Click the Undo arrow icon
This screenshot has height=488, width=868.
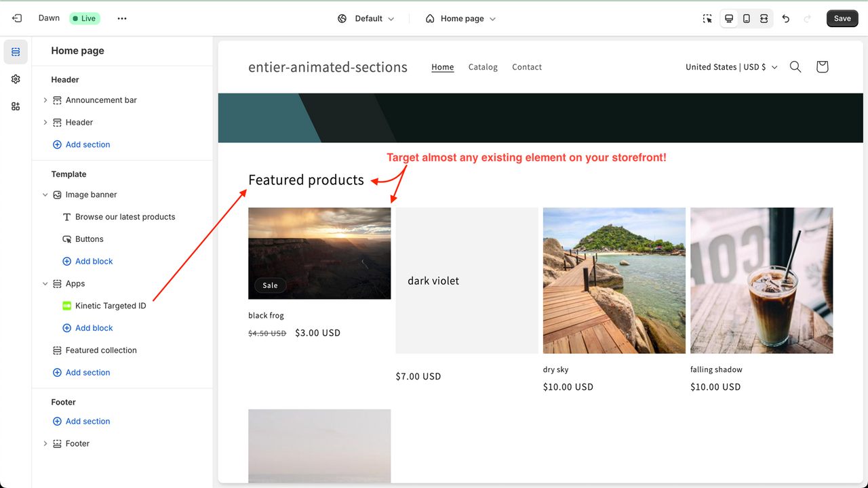[786, 18]
